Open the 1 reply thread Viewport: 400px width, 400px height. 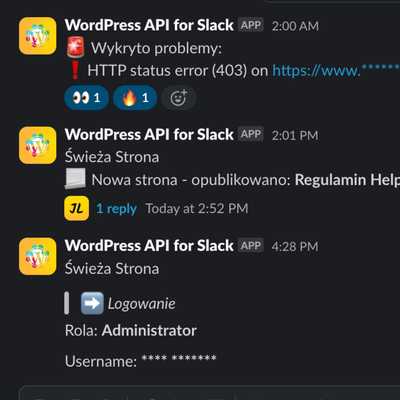(x=116, y=209)
